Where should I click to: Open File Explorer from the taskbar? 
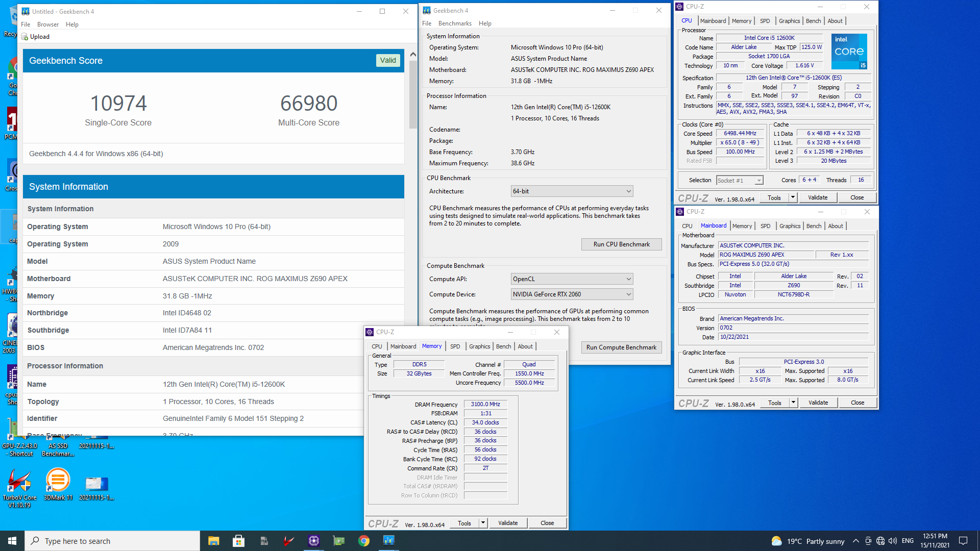click(213, 541)
